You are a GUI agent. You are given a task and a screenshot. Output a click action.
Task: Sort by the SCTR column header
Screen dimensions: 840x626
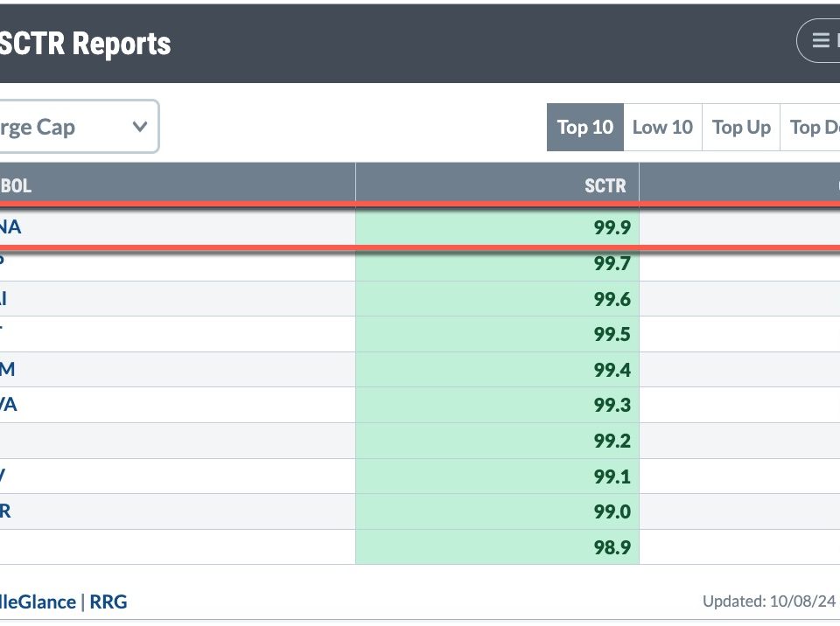click(605, 185)
